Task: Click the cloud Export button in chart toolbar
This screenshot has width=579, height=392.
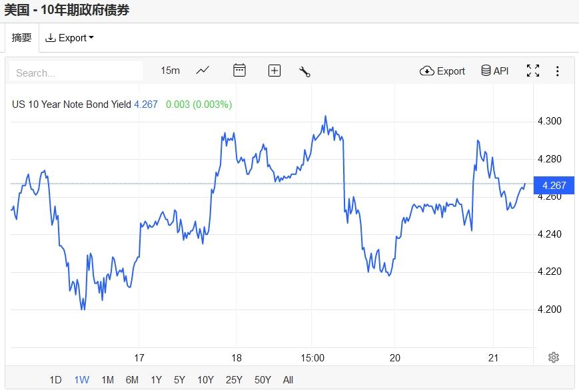Action: pyautogui.click(x=442, y=71)
